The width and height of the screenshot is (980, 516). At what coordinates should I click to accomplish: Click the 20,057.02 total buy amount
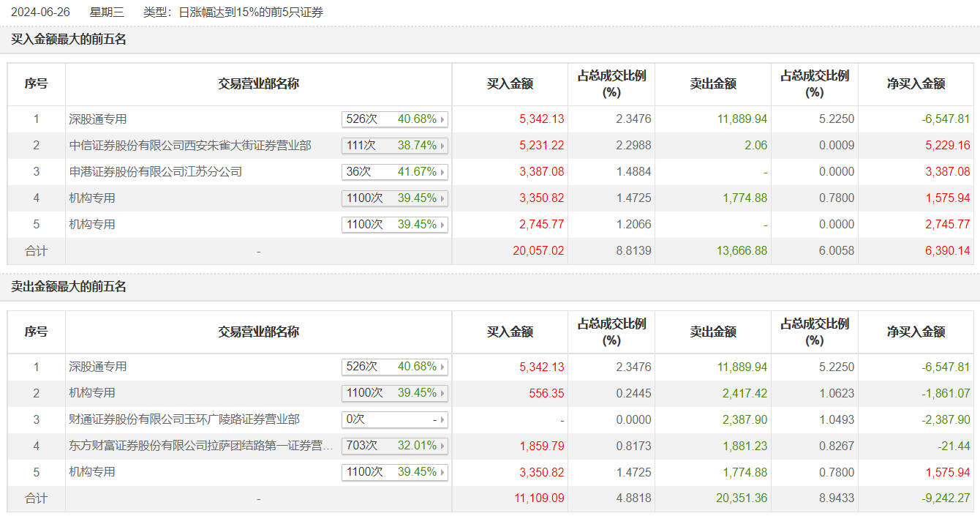tap(538, 251)
